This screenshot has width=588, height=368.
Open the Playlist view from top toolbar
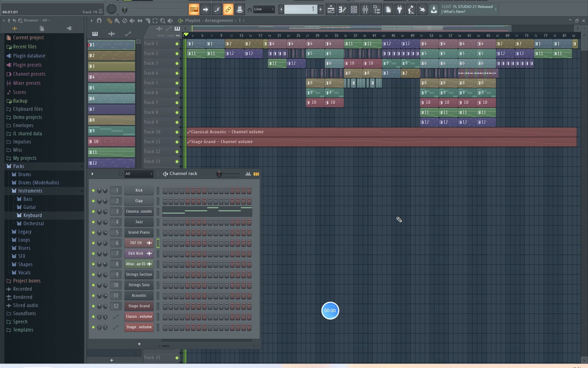click(x=331, y=10)
